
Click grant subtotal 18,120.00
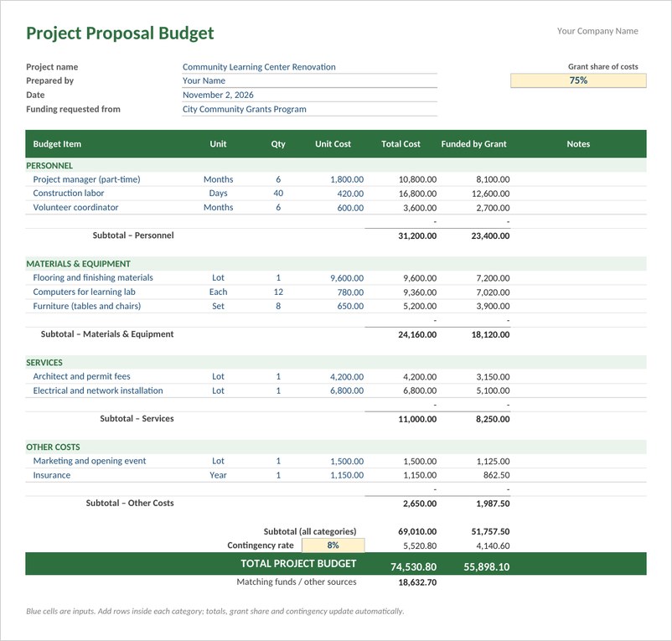click(x=490, y=334)
